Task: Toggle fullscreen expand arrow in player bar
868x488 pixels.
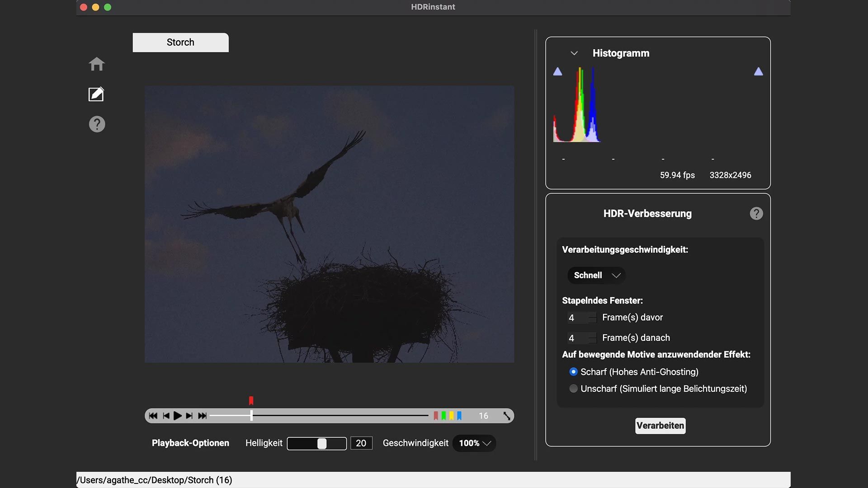Action: coord(507,416)
